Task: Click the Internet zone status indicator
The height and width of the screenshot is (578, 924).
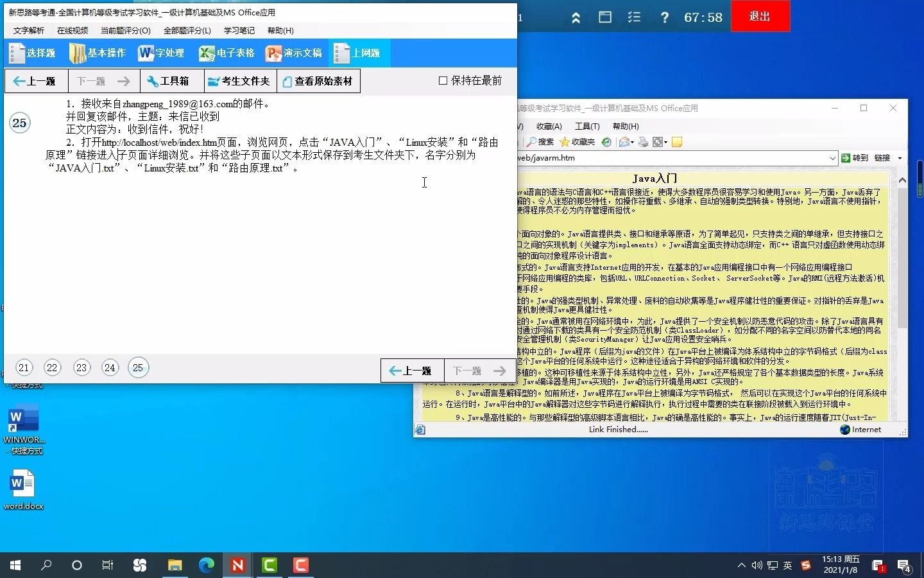Action: pos(860,430)
